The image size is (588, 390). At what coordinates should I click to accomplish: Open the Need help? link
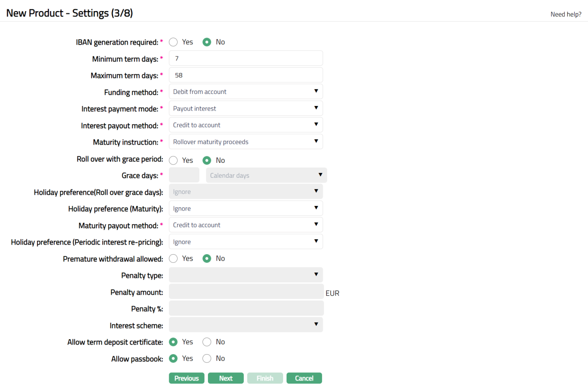coord(566,15)
